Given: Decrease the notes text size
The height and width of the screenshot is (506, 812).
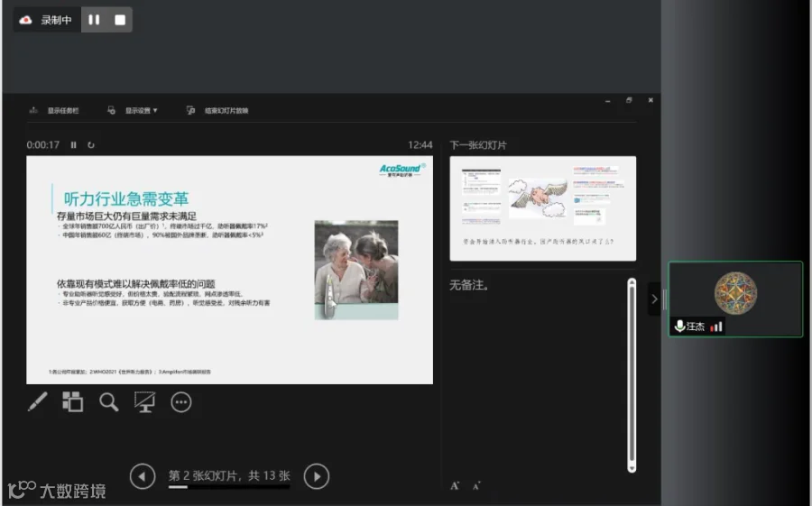Looking at the screenshot, I should [476, 486].
